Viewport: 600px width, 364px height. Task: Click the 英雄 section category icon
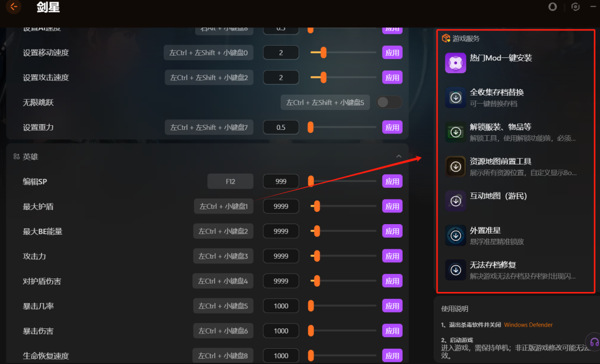point(16,156)
